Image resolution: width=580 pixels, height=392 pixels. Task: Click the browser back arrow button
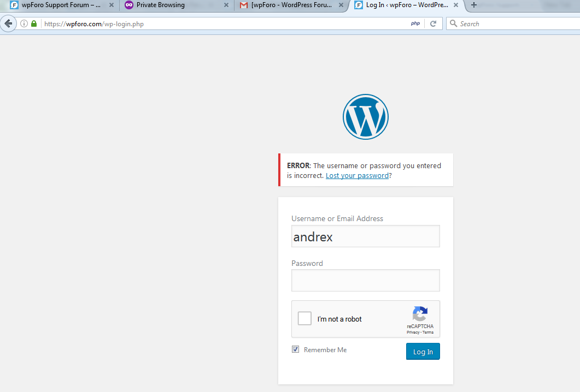pyautogui.click(x=8, y=24)
